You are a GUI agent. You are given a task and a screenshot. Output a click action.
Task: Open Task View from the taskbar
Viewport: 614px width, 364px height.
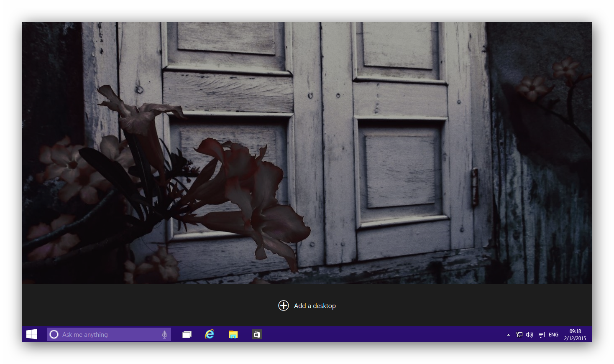187,334
